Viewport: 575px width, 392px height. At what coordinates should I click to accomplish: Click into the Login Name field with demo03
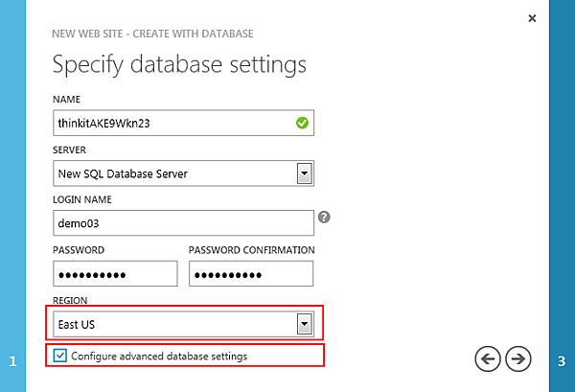tap(182, 222)
